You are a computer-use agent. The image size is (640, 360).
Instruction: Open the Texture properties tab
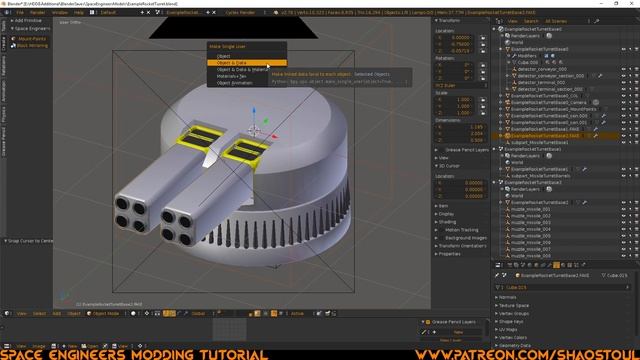[x=569, y=265]
